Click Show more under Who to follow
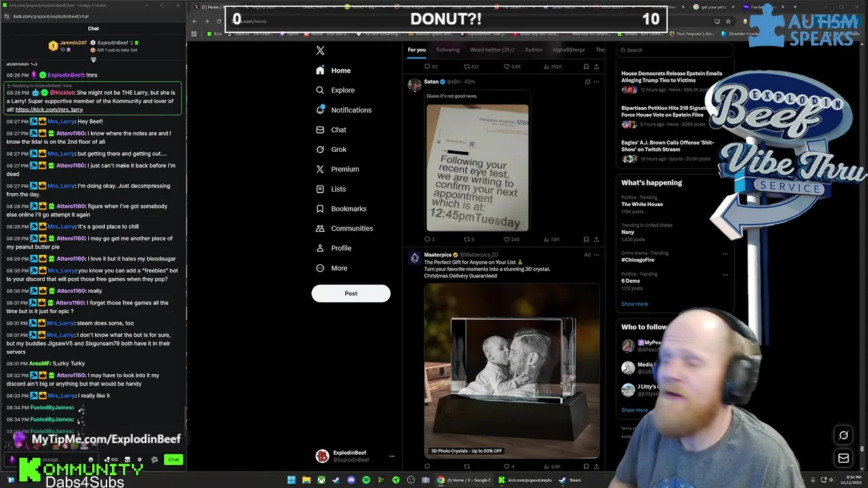 click(634, 410)
